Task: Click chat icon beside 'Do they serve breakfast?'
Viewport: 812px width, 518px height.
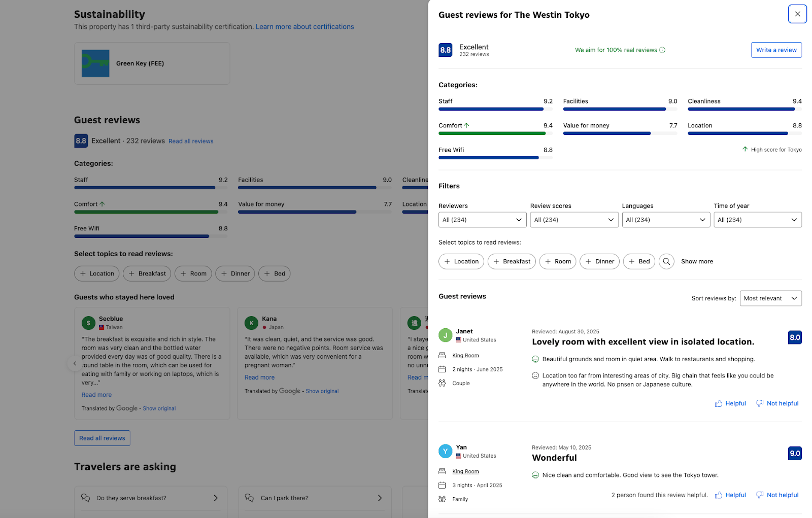Action: [85, 498]
